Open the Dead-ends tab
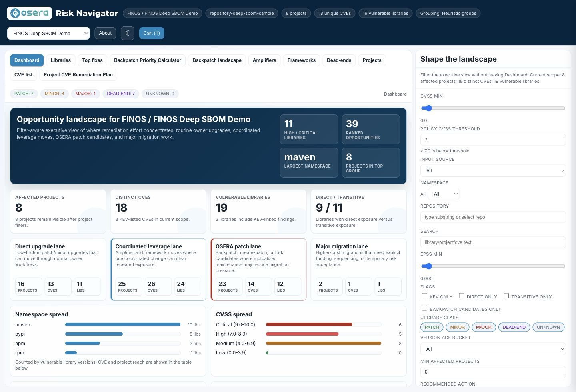Viewport: 576px width, 392px height. point(339,60)
